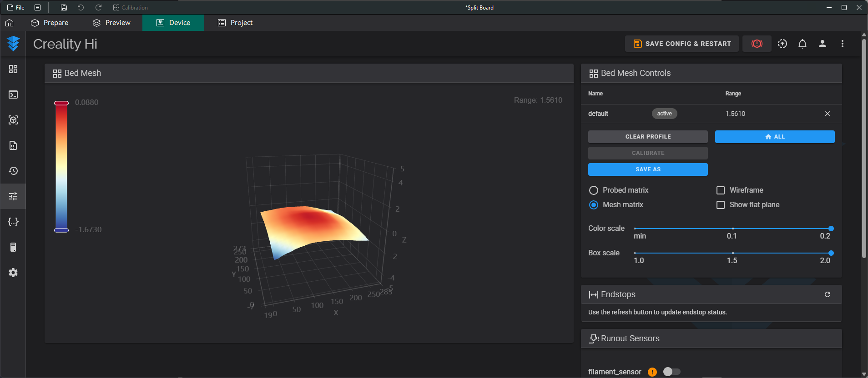The height and width of the screenshot is (378, 868).
Task: Toggle the filament_sensor switch
Action: (x=671, y=372)
